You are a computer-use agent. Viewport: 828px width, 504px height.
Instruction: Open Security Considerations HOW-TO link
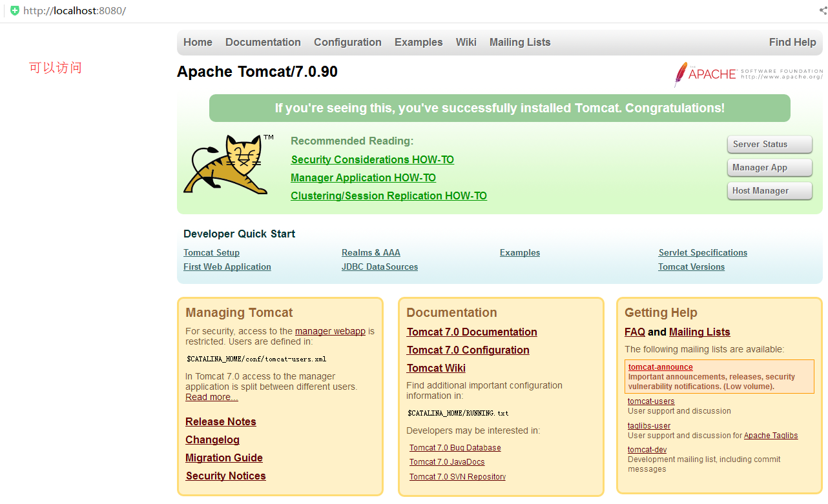372,160
